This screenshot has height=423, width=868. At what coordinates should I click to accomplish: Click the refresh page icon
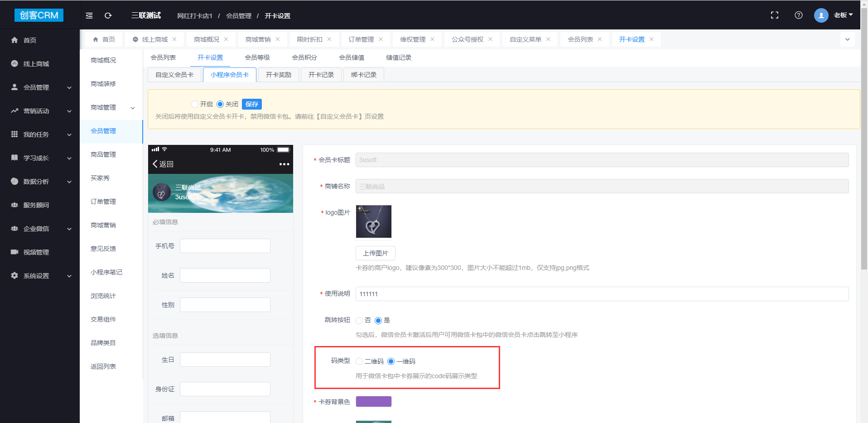click(108, 15)
